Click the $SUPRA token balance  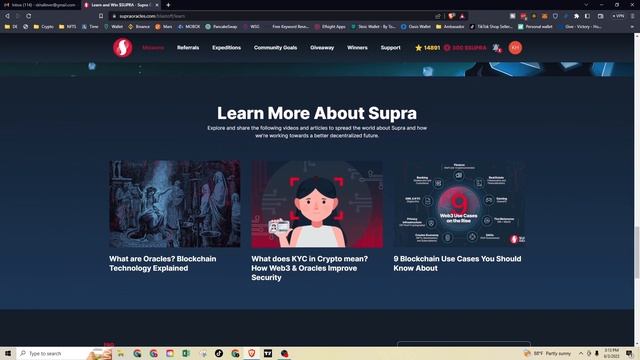point(465,48)
